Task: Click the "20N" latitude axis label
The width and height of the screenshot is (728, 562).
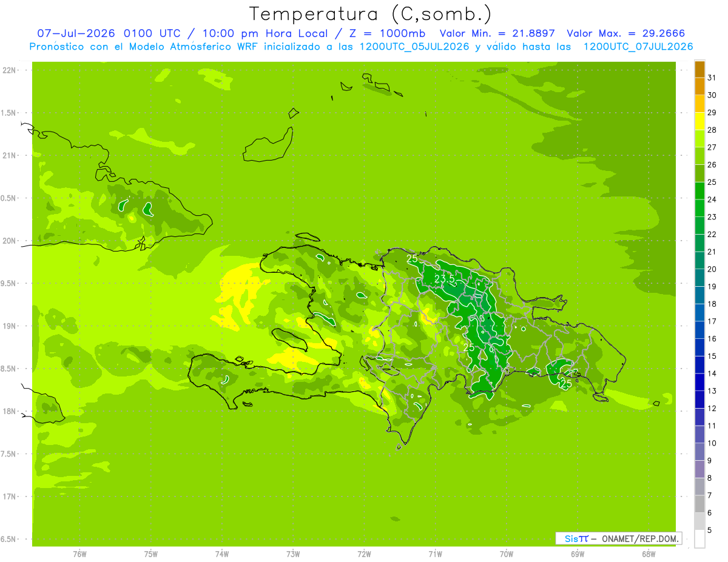Action: coord(10,241)
